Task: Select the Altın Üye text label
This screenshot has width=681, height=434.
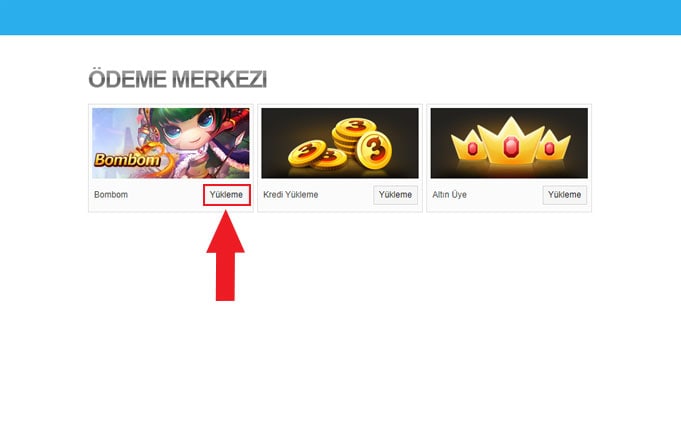Action: (450, 195)
